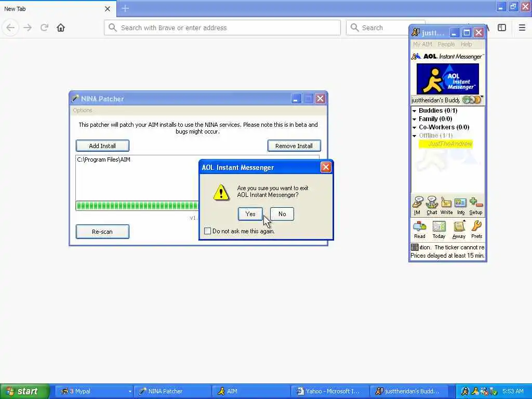Set Away message icon in AIM

pos(459,230)
